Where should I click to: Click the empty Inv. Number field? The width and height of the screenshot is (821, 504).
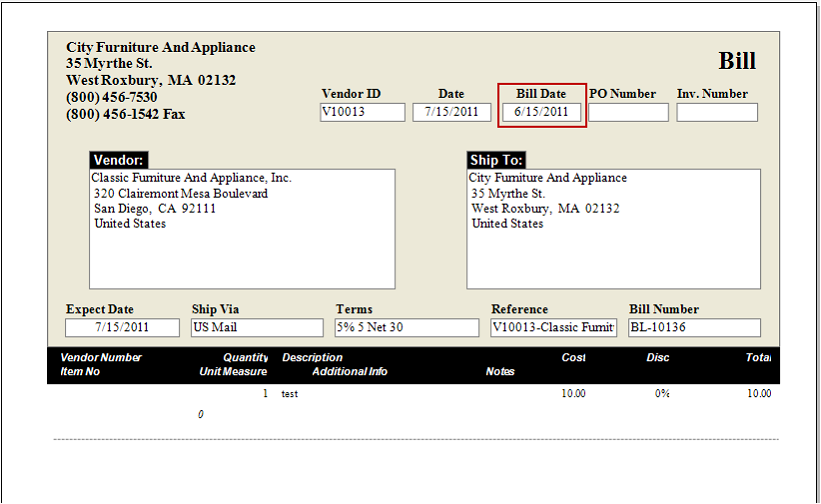[x=717, y=112]
